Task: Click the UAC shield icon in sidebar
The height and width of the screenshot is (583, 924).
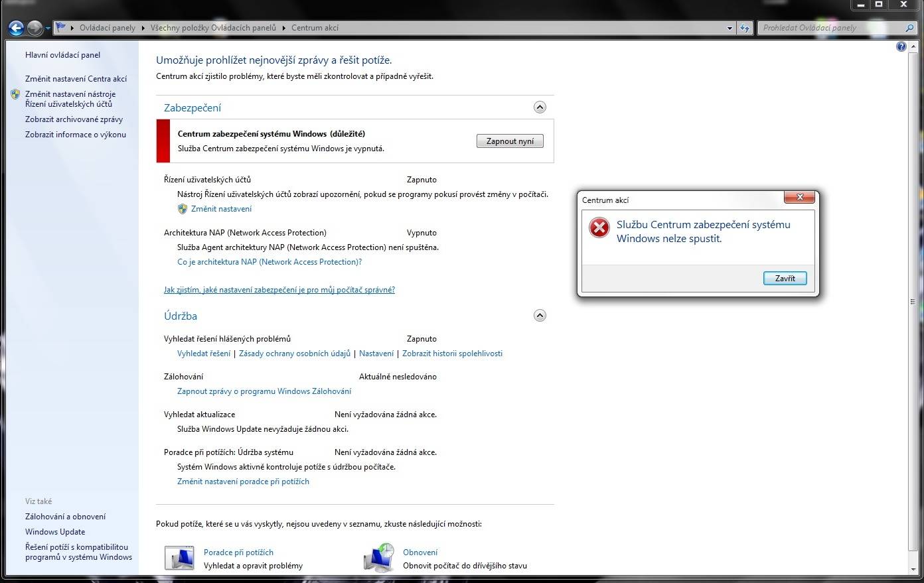Action: [x=15, y=94]
